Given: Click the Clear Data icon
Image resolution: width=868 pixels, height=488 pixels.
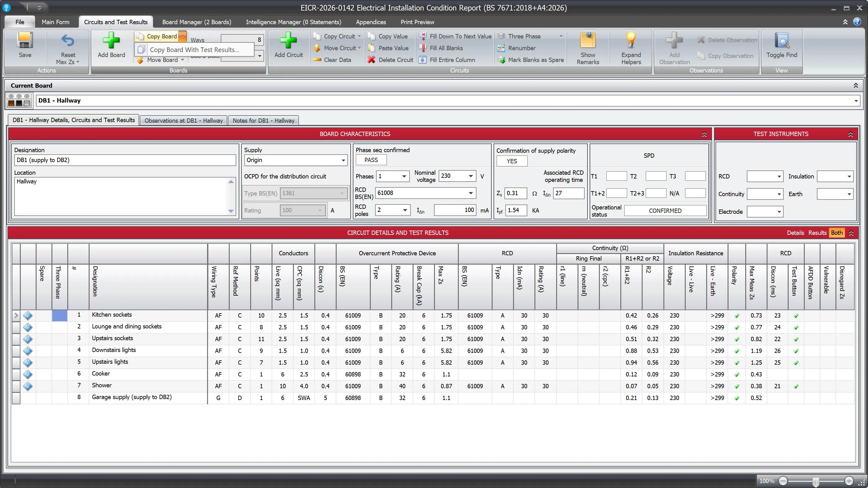Looking at the screenshot, I should pyautogui.click(x=317, y=59).
